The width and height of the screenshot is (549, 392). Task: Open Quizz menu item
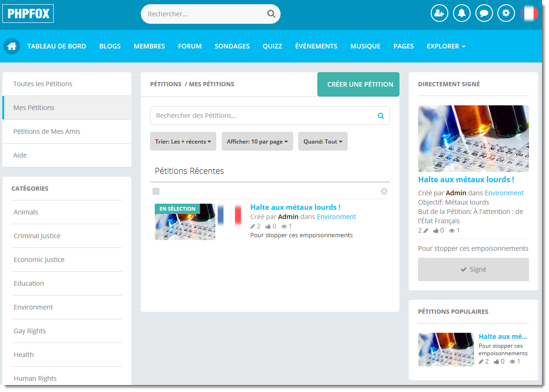(272, 46)
